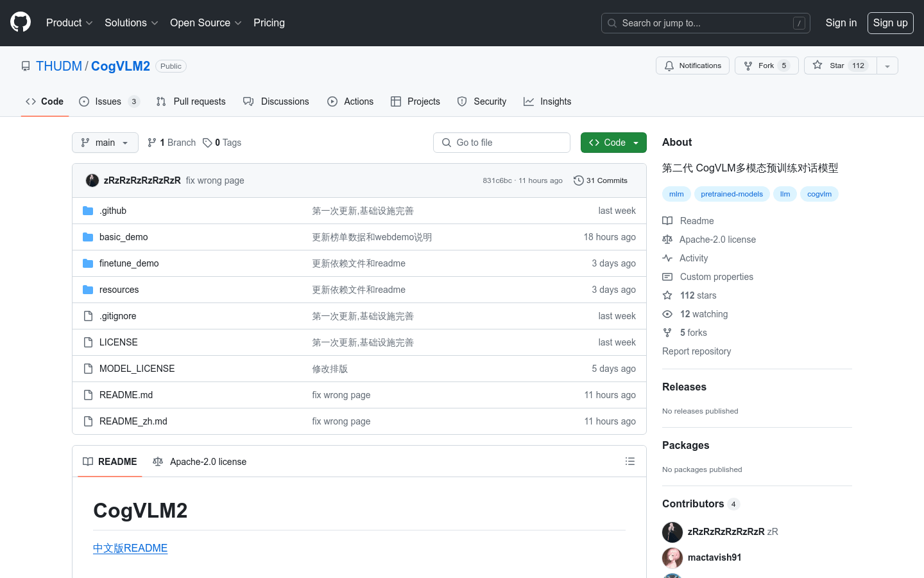This screenshot has width=924, height=578.
Task: View the 0 Tags link
Action: point(222,143)
